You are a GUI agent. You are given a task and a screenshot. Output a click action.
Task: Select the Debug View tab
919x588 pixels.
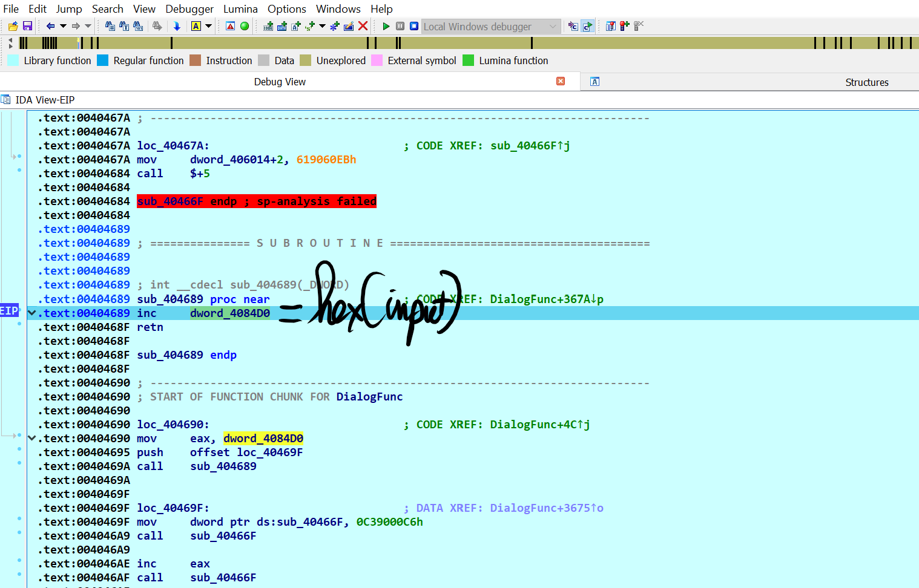click(x=280, y=82)
